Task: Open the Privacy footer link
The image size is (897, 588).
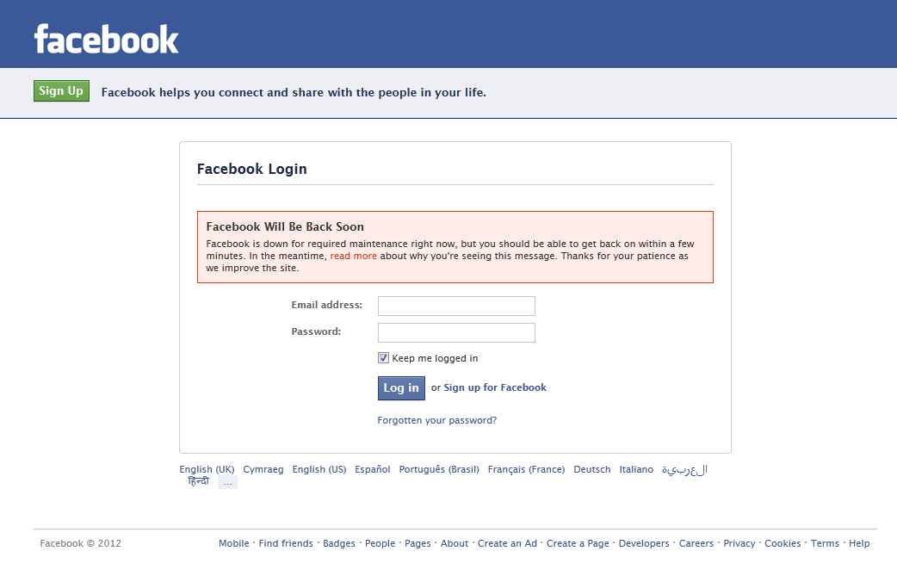Action: tap(739, 543)
